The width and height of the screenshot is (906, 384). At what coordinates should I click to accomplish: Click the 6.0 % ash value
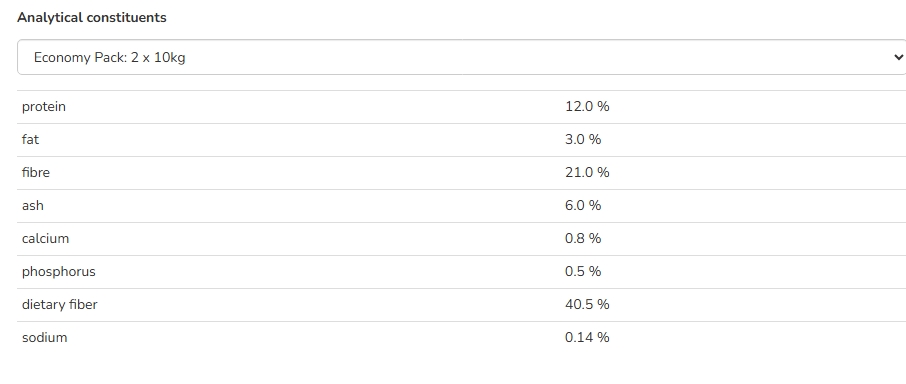[x=583, y=206]
